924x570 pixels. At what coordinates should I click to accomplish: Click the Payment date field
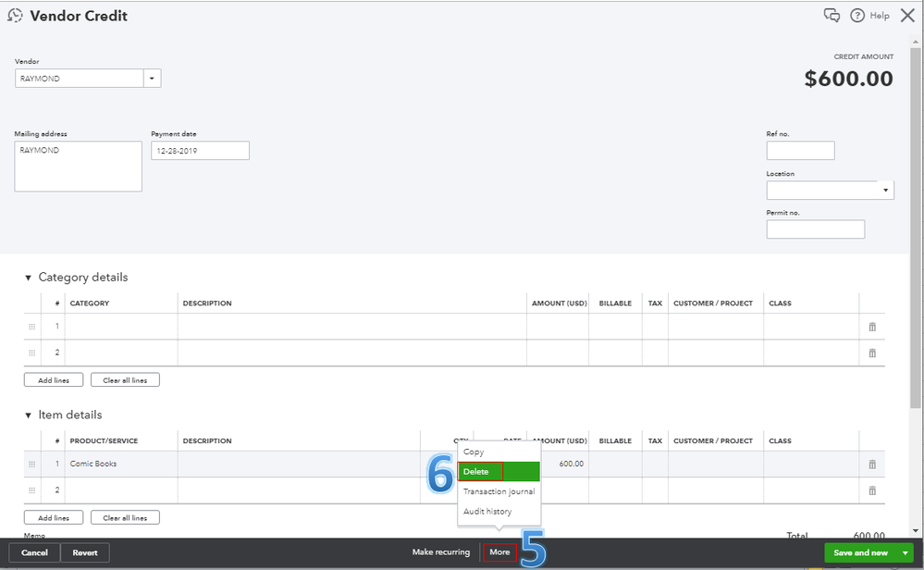pyautogui.click(x=200, y=150)
